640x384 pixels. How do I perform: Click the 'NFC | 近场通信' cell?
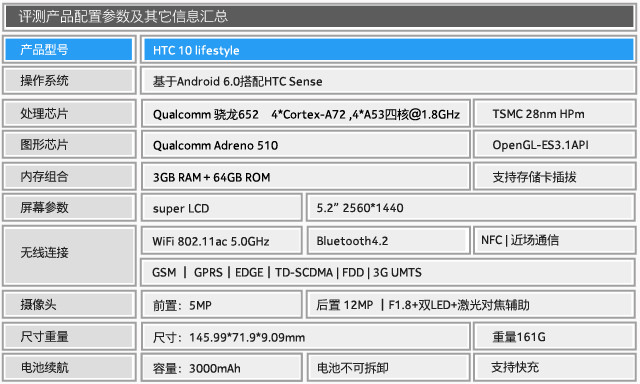click(555, 240)
